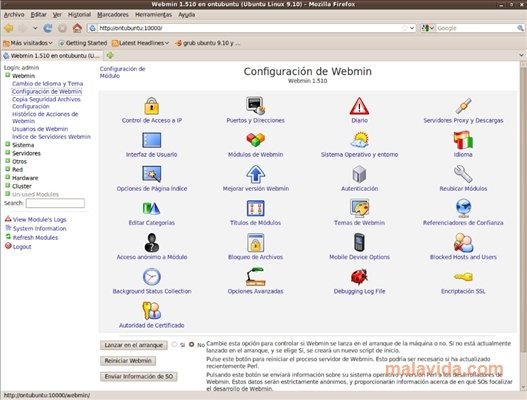The image size is (527, 400).
Task: Click the Reiniciar Webmin button
Action: pos(128,361)
